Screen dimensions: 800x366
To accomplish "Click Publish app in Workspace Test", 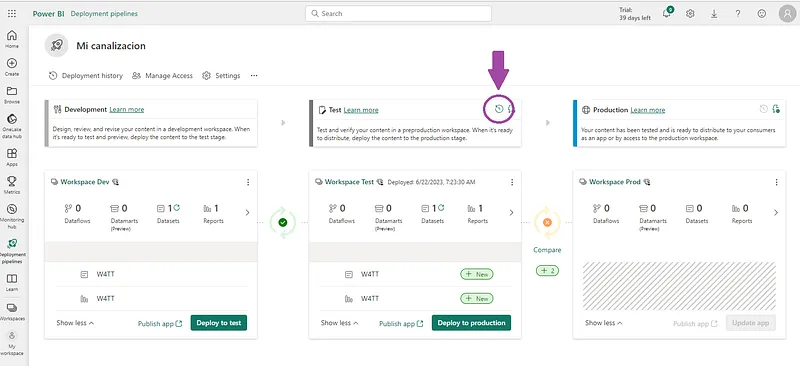I will [401, 324].
